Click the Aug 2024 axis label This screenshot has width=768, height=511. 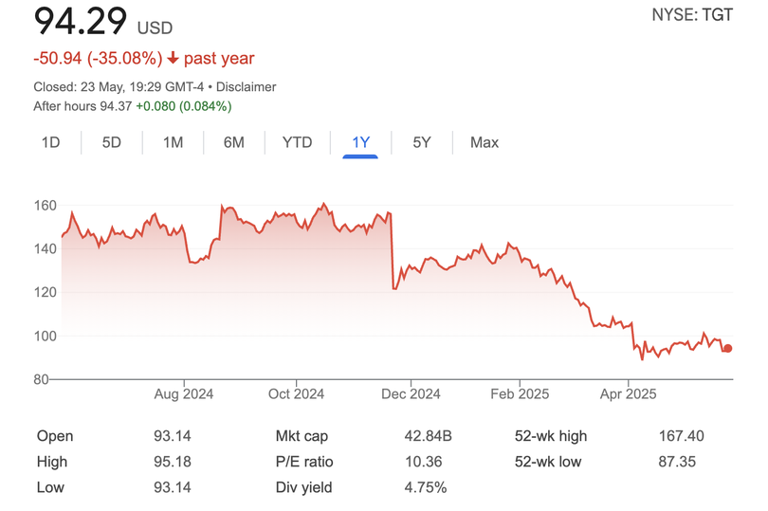(x=185, y=394)
